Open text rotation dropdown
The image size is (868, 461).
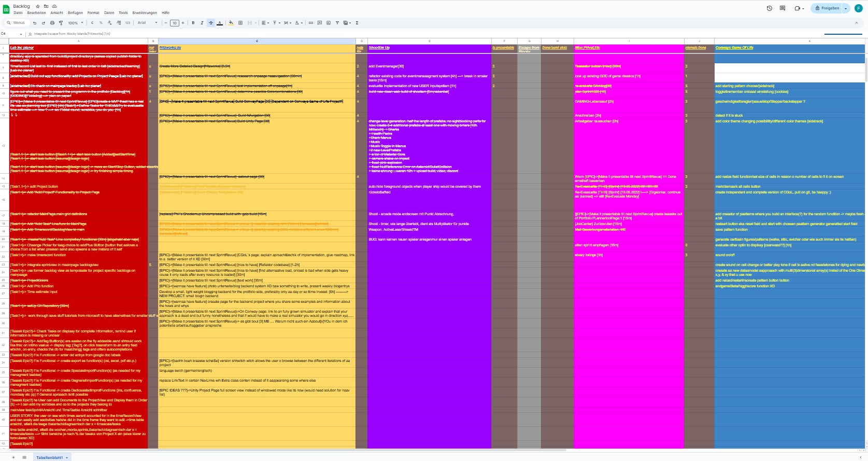coord(299,23)
